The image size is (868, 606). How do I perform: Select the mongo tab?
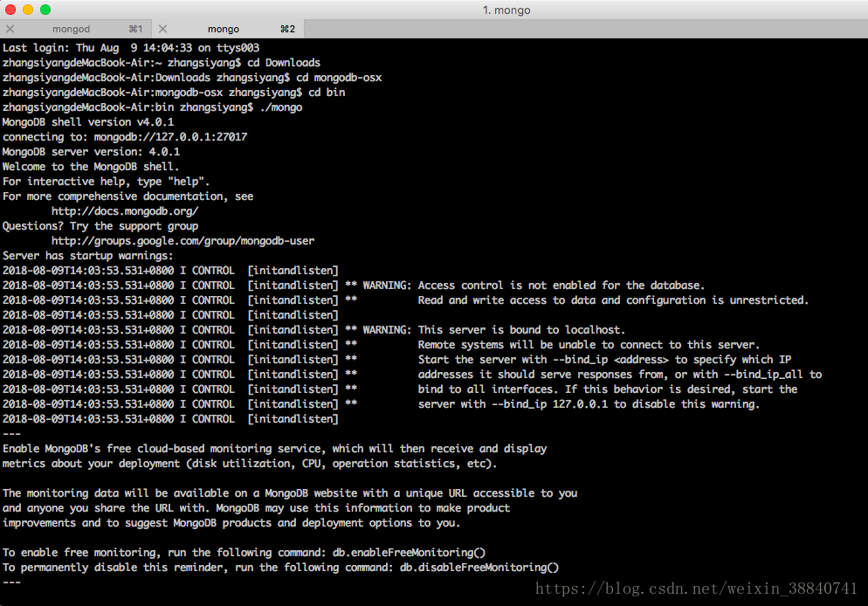228,29
